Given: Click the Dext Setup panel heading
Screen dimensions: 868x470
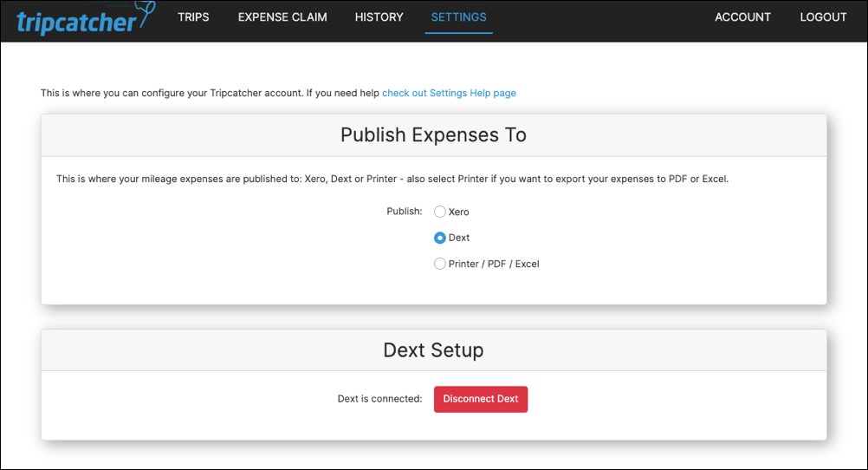Looking at the screenshot, I should pos(433,350).
